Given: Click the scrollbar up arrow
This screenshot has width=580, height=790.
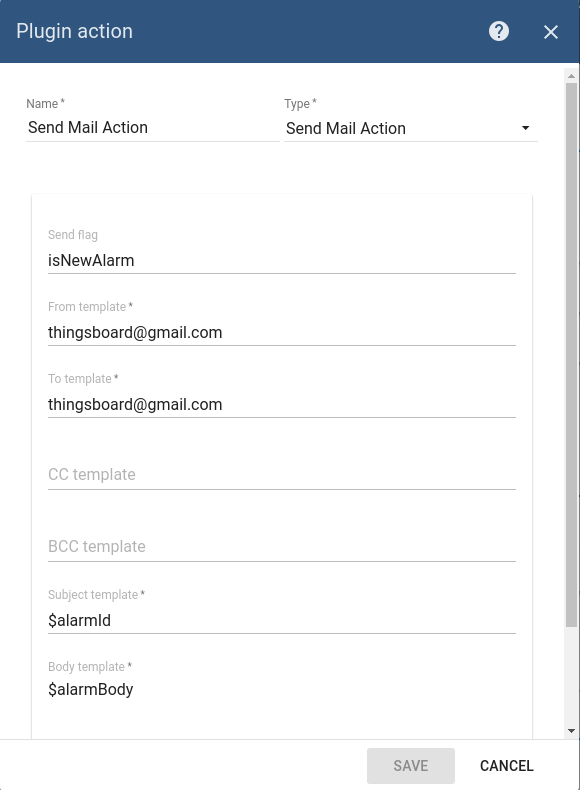Looking at the screenshot, I should [x=571, y=76].
